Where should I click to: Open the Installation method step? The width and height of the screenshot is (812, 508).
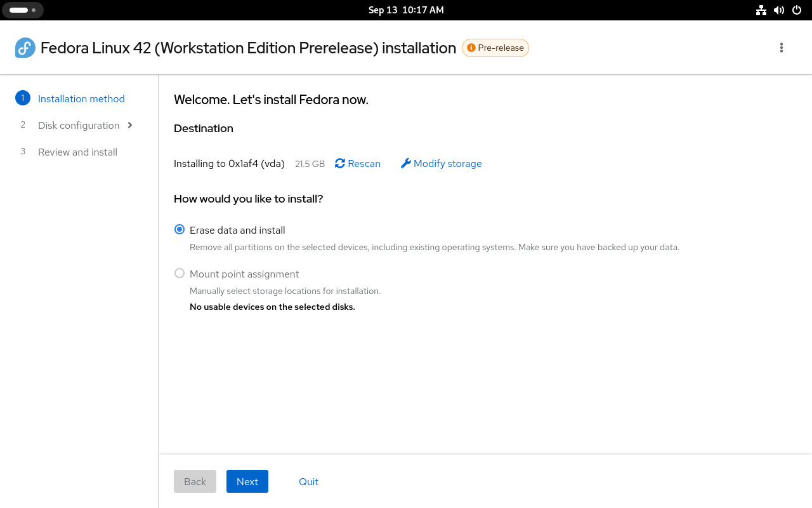click(81, 98)
